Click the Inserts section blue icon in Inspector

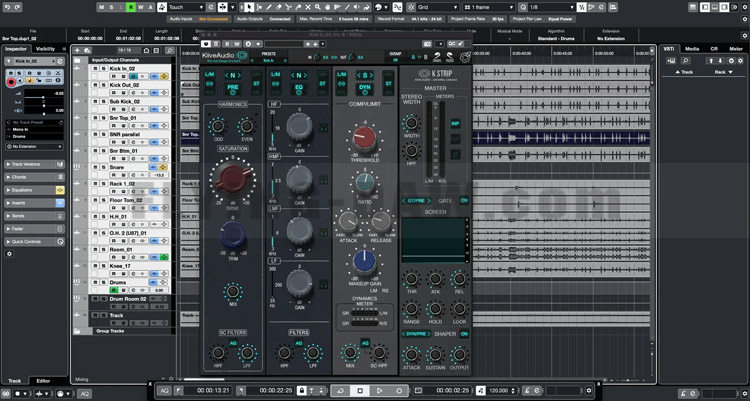(x=60, y=203)
